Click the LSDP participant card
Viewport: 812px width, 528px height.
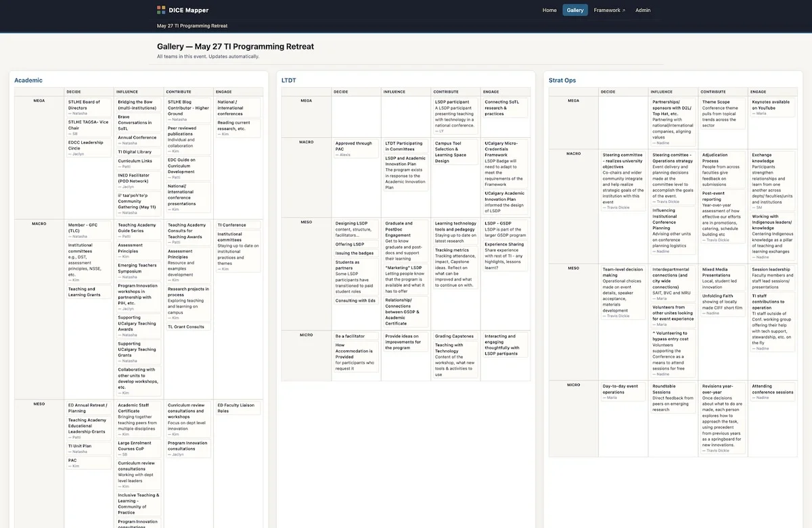tap(455, 116)
